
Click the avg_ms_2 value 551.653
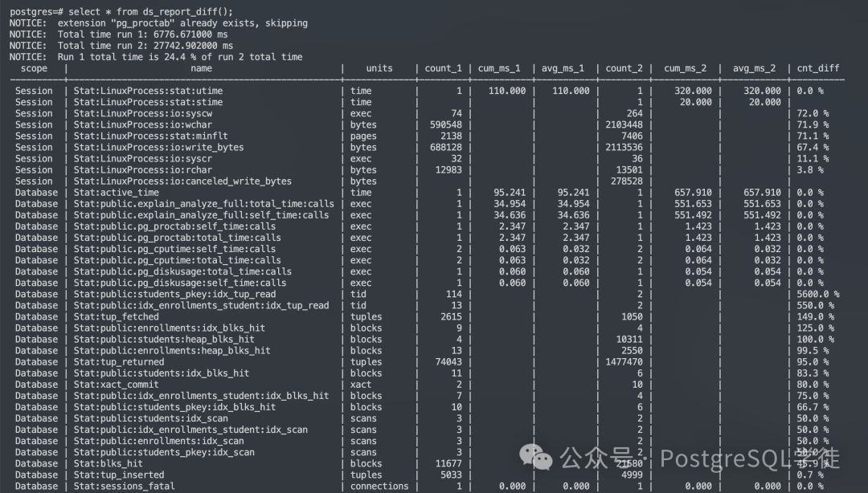[x=762, y=204]
